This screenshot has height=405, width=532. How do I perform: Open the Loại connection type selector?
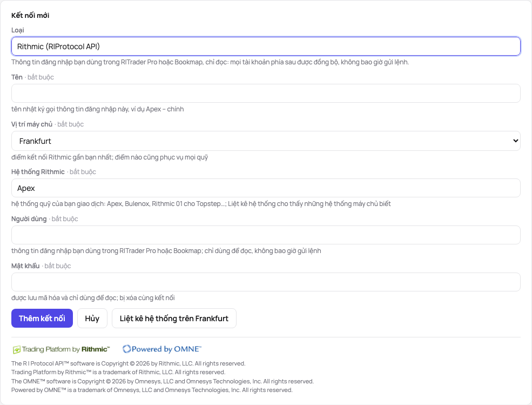pos(266,46)
